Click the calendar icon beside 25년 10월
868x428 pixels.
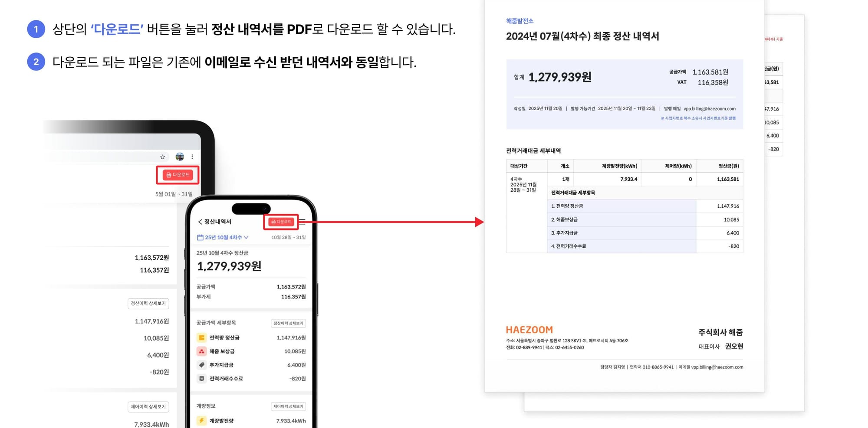[200, 237]
